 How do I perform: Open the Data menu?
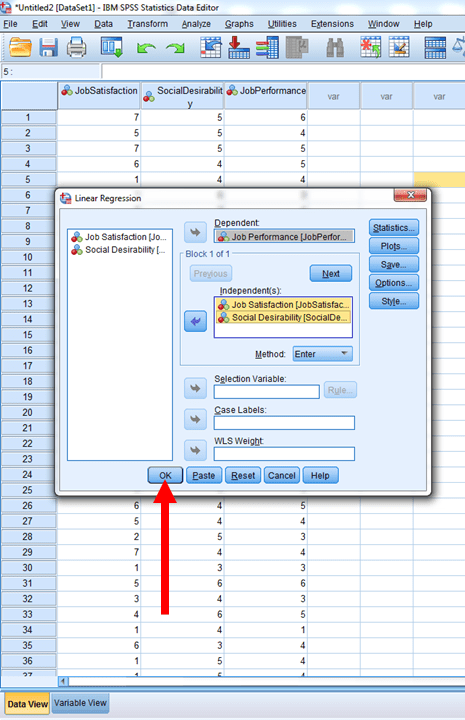pos(103,24)
